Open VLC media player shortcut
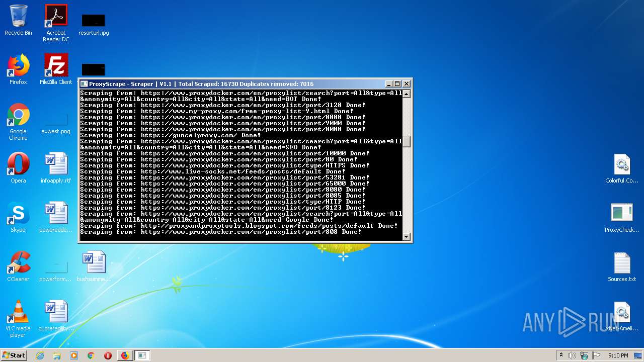The height and width of the screenshot is (362, 644). (18, 319)
